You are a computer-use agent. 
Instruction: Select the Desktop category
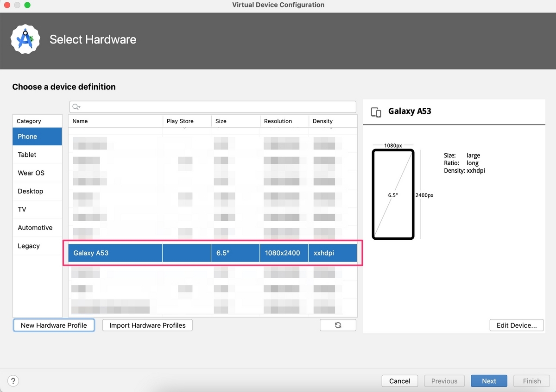pos(38,191)
